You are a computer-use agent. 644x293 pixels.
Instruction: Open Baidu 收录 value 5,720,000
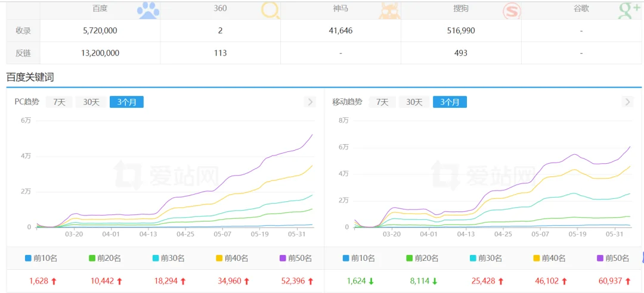click(x=100, y=31)
